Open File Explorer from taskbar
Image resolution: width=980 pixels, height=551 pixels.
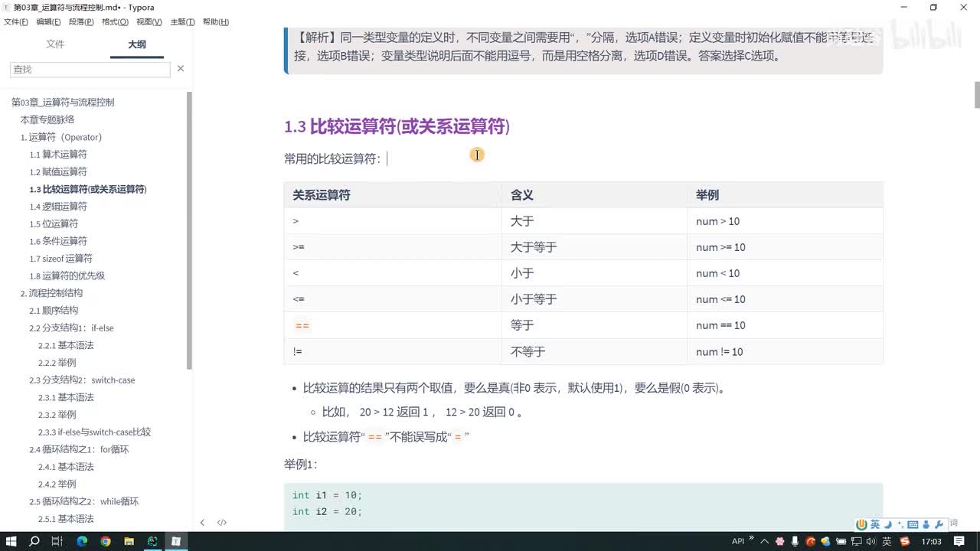[x=129, y=541]
